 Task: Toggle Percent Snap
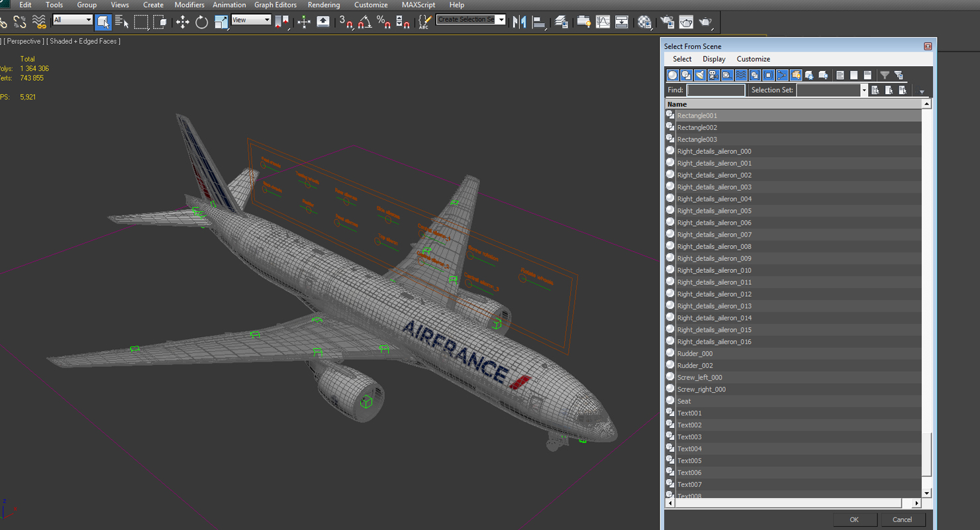pyautogui.click(x=383, y=22)
